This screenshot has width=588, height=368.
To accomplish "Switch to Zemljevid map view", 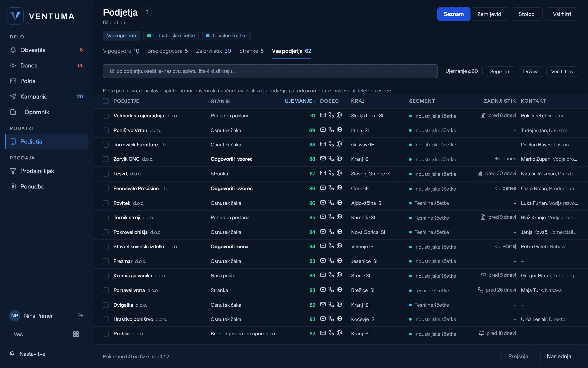I will [x=489, y=14].
